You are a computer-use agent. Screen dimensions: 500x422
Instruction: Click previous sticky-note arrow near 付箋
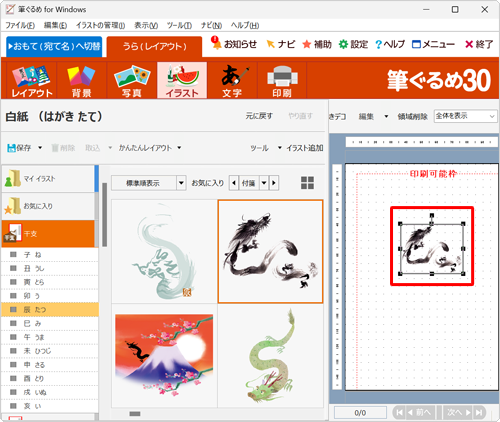[x=234, y=183]
